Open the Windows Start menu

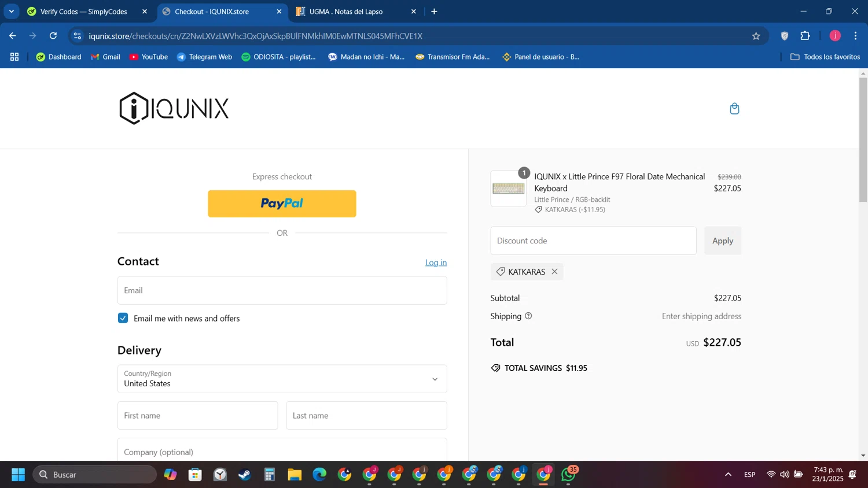[x=18, y=475]
